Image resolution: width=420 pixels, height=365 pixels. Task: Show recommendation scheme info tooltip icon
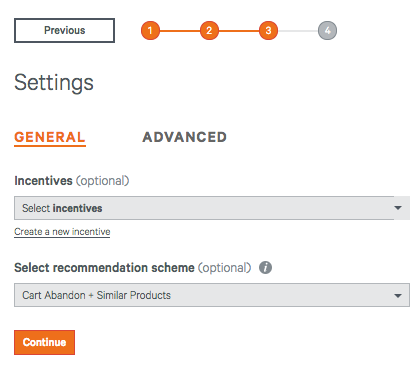click(266, 267)
